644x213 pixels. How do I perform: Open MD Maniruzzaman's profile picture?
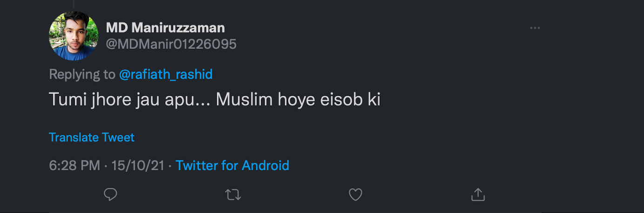(x=74, y=36)
